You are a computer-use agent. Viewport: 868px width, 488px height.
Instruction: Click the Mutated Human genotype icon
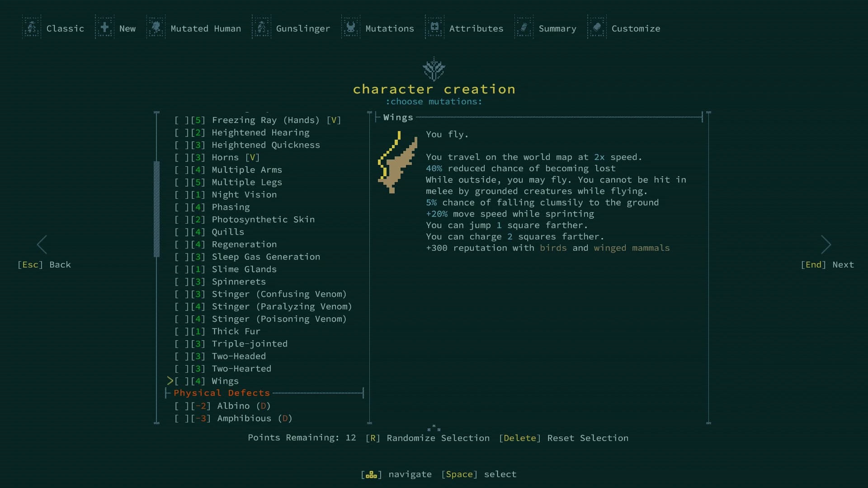point(156,27)
